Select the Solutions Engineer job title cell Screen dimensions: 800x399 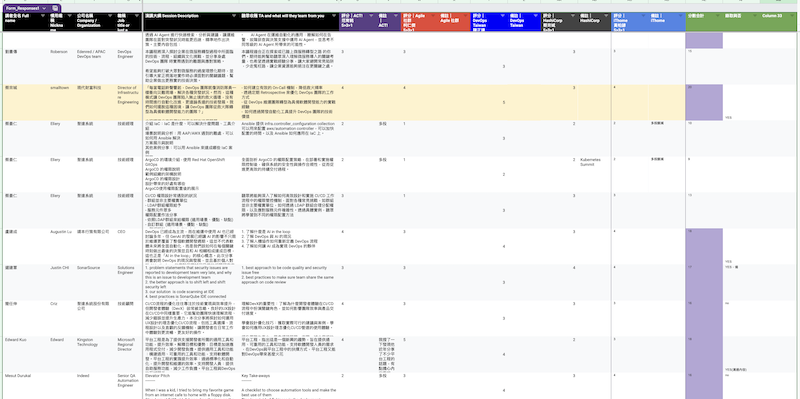click(129, 282)
